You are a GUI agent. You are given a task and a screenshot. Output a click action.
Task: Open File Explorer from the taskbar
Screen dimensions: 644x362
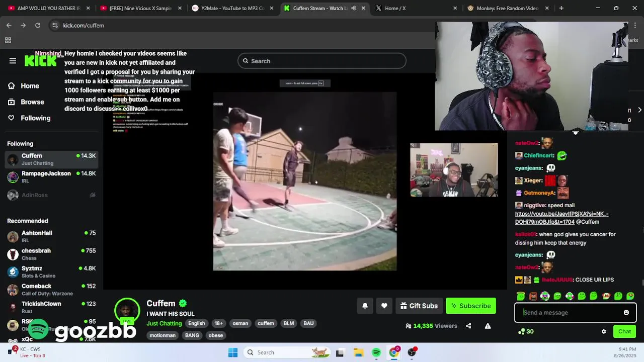click(358, 352)
